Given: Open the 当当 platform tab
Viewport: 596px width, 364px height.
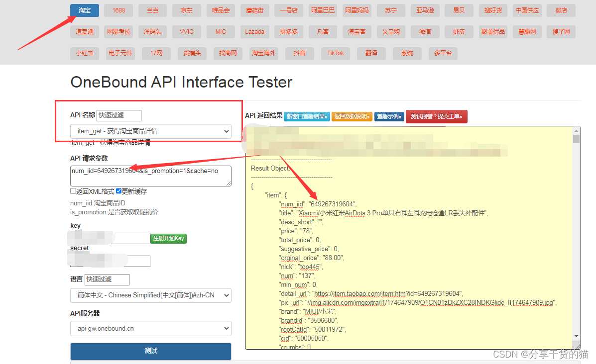Looking at the screenshot, I should point(152,10).
